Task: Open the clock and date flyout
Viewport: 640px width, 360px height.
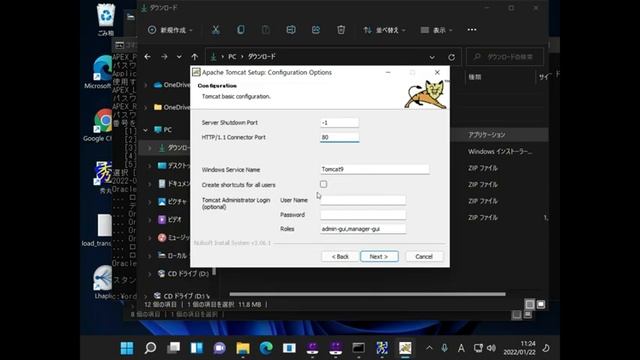Action: pos(519,348)
